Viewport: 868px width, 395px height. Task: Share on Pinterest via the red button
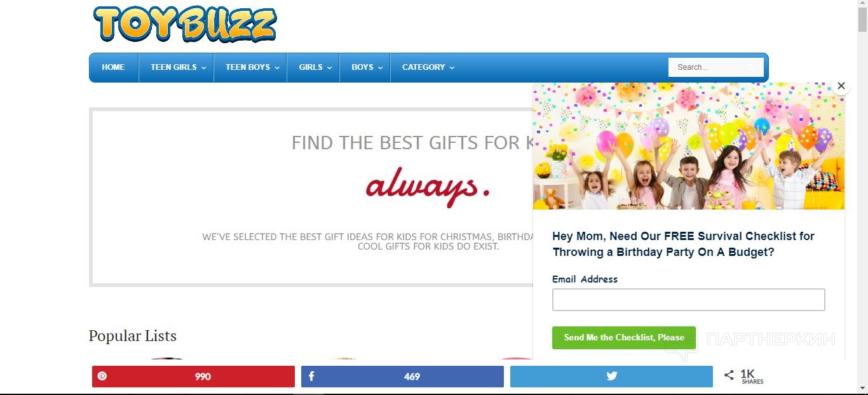[193, 377]
